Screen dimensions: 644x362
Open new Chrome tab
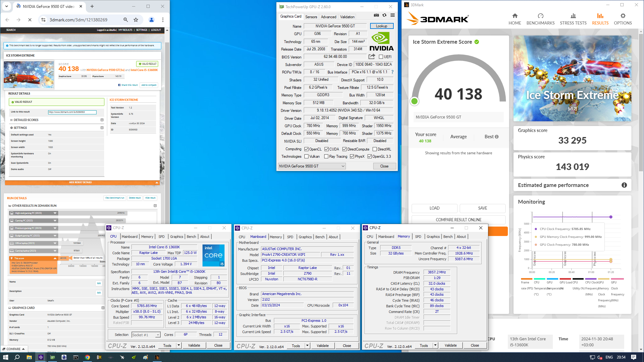click(92, 6)
